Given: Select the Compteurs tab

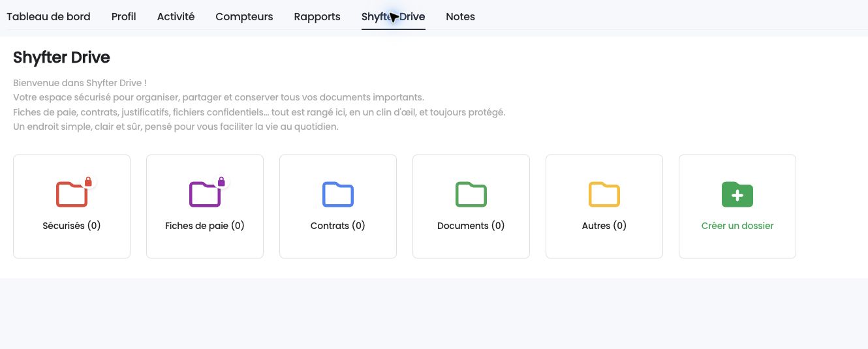Looking at the screenshot, I should coord(244,17).
